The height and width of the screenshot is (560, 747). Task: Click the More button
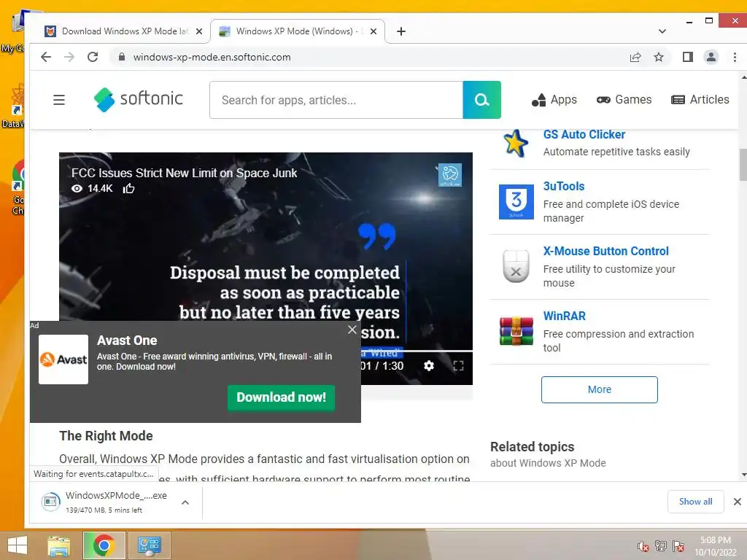600,389
